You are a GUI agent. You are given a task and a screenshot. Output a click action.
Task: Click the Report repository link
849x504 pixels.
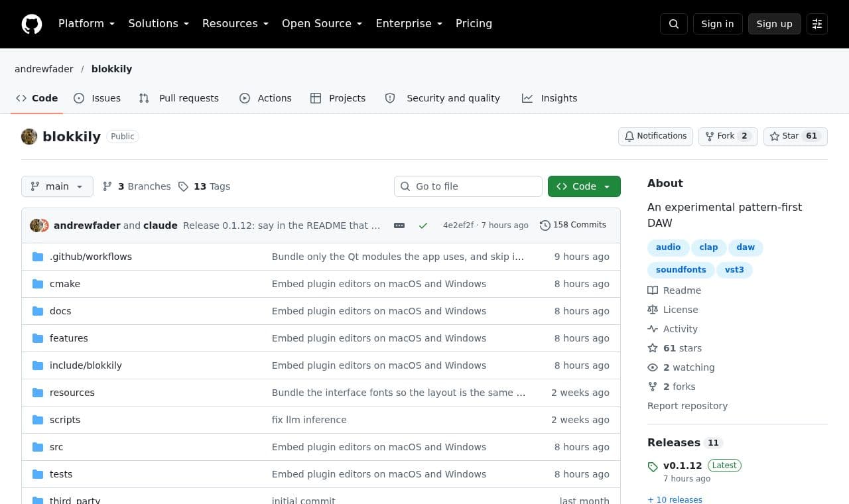coord(687,406)
